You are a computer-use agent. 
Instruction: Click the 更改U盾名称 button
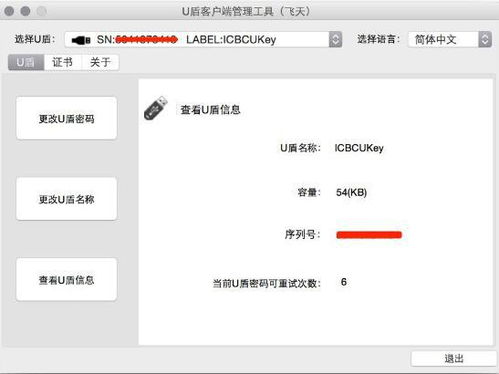(67, 199)
